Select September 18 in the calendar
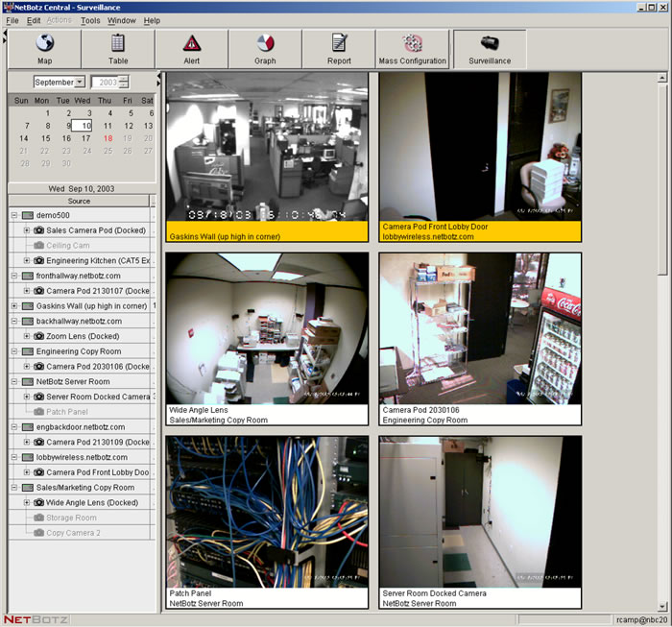 pos(108,138)
